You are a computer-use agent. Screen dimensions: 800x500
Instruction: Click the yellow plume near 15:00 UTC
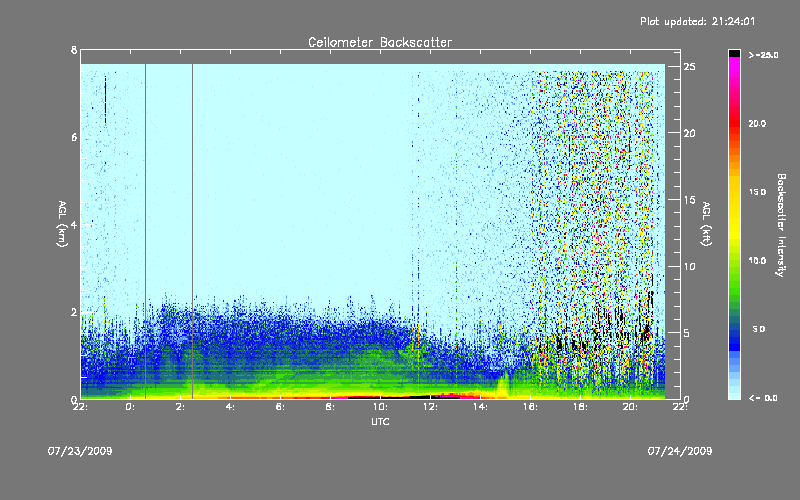click(503, 386)
